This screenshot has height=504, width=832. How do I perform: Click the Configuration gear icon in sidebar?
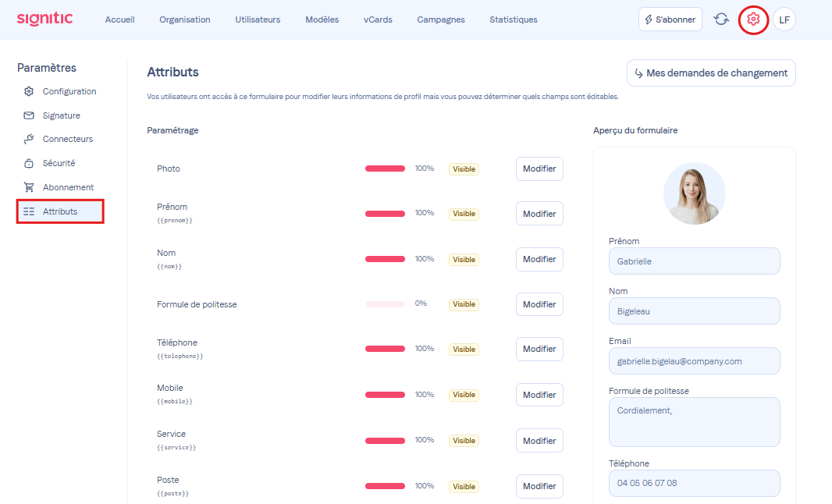(x=29, y=91)
